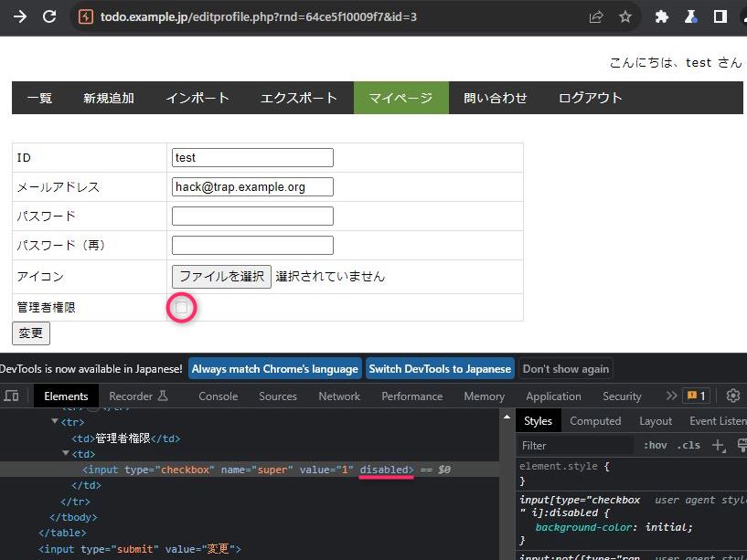This screenshot has width=747, height=560.
Task: Click the メールアドレス email field
Action: [x=252, y=186]
